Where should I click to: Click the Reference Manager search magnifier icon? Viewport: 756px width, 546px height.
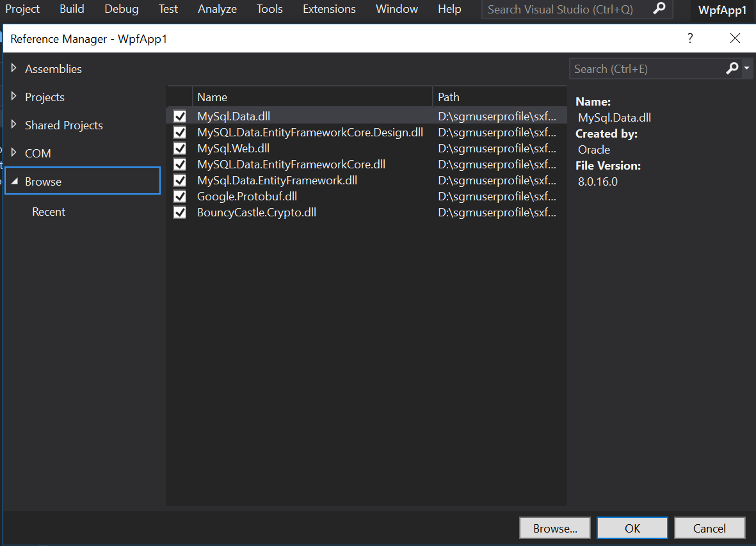[x=732, y=68]
